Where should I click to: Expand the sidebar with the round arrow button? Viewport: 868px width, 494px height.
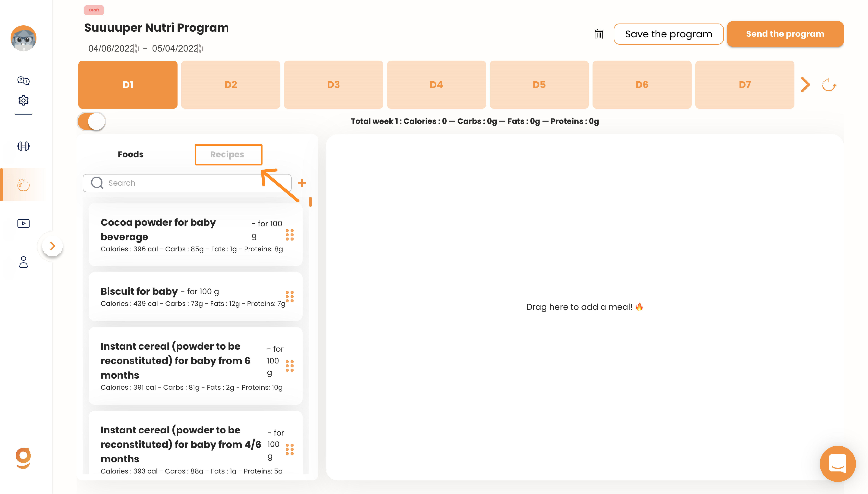click(53, 246)
